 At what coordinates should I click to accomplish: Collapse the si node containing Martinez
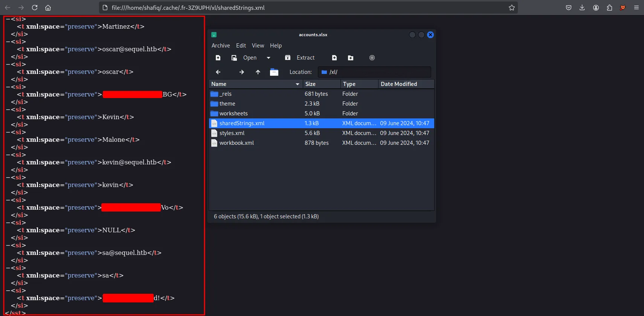[8, 19]
